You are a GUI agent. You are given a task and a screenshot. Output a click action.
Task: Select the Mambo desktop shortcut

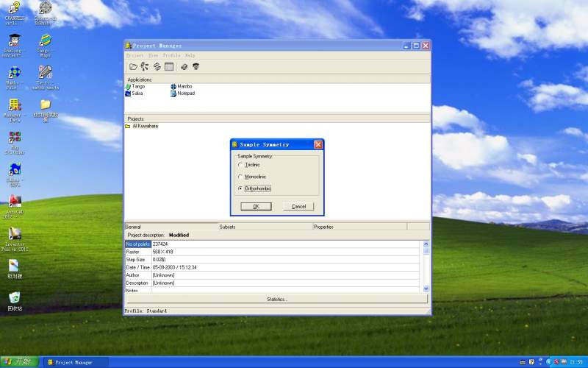[14, 78]
